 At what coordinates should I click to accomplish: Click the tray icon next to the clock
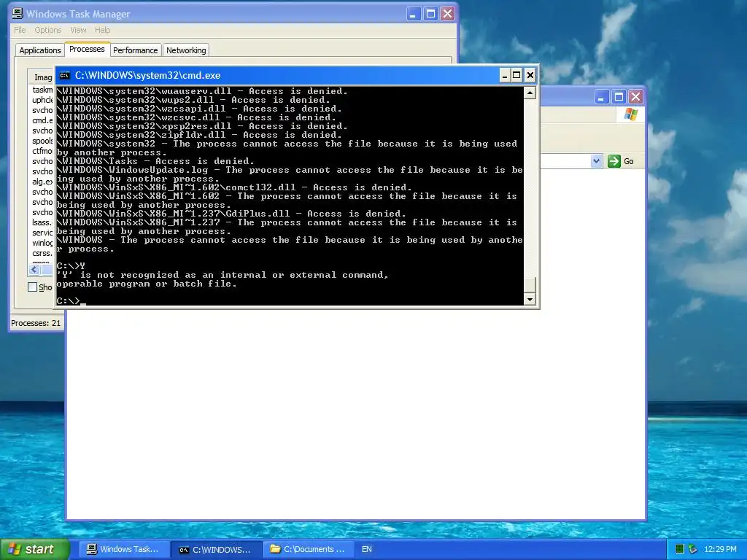click(693, 550)
